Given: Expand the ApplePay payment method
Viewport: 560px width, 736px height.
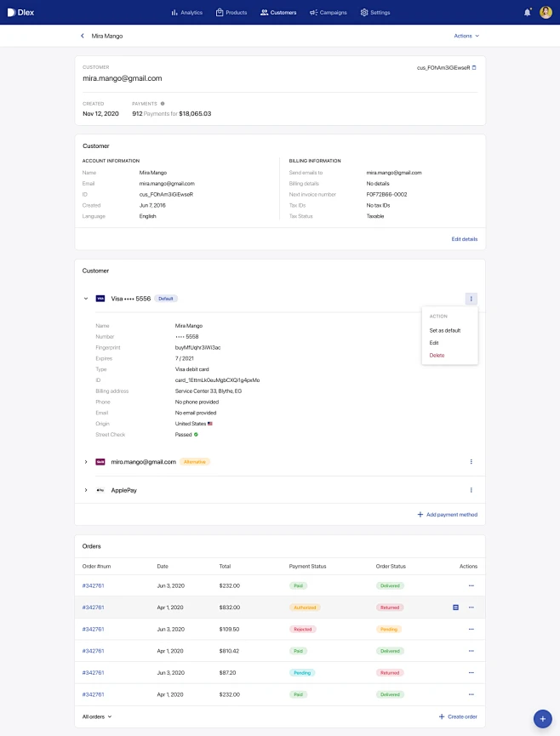Looking at the screenshot, I should pos(86,490).
